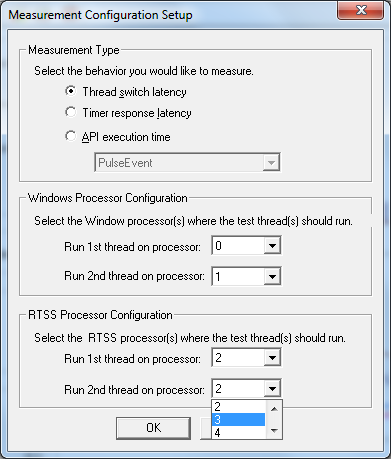391x459 pixels.
Task: Confirm settings with OK button
Action: click(x=153, y=428)
